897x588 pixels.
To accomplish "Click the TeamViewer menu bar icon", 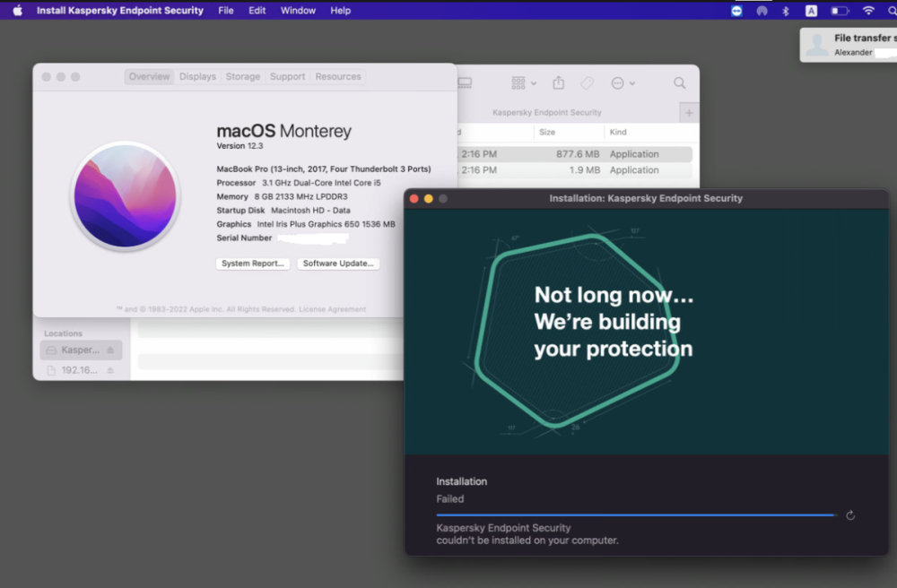I will 736,10.
